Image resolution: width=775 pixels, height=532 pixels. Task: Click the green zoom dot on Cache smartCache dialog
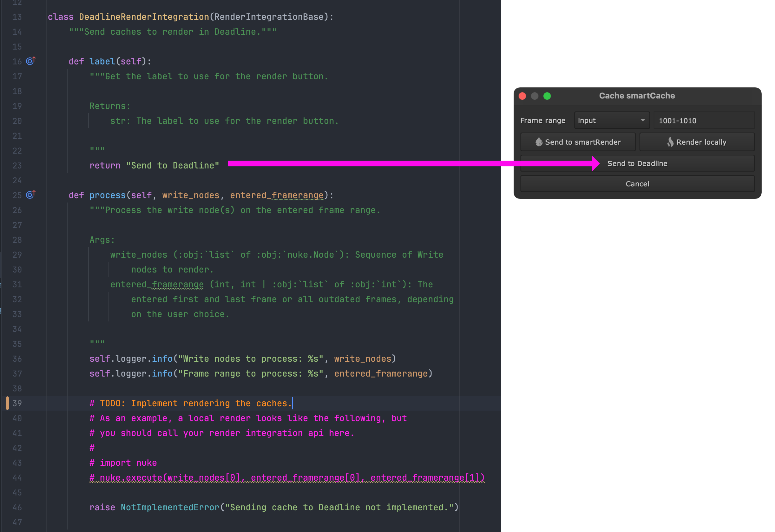point(547,96)
